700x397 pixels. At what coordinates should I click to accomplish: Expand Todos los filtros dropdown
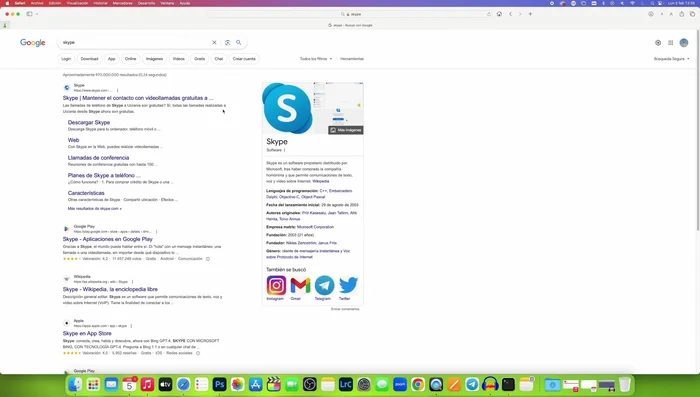[x=316, y=59]
